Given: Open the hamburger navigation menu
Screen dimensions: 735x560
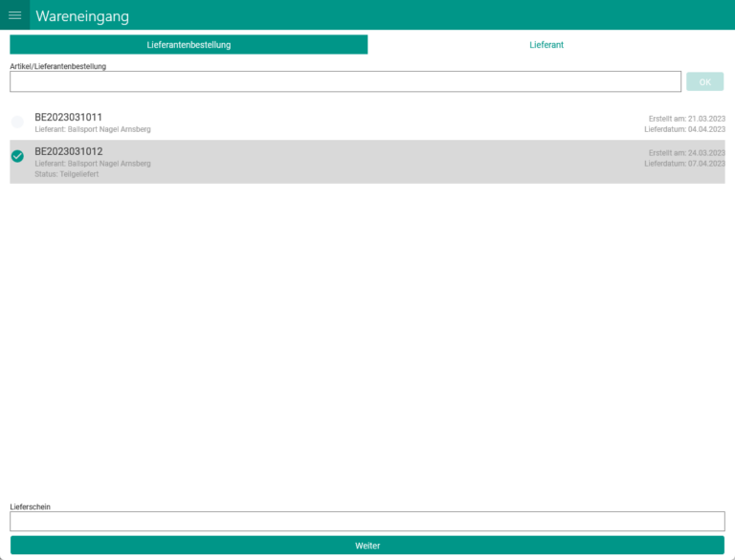Looking at the screenshot, I should tap(15, 15).
